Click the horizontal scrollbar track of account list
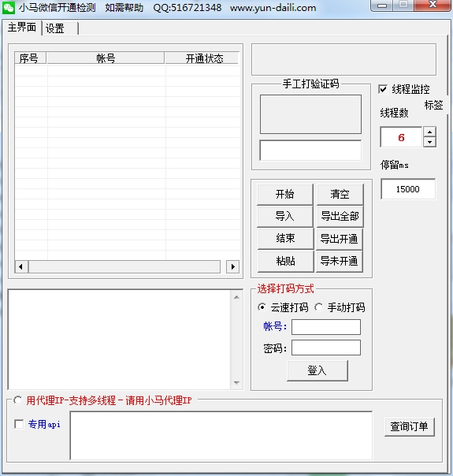453x476 pixels. (x=124, y=267)
